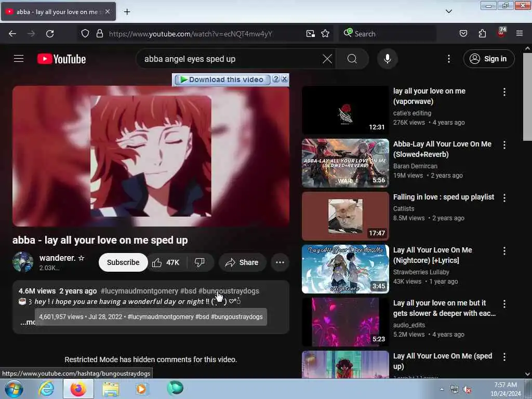Click the video player
The image size is (532, 399).
(x=151, y=156)
